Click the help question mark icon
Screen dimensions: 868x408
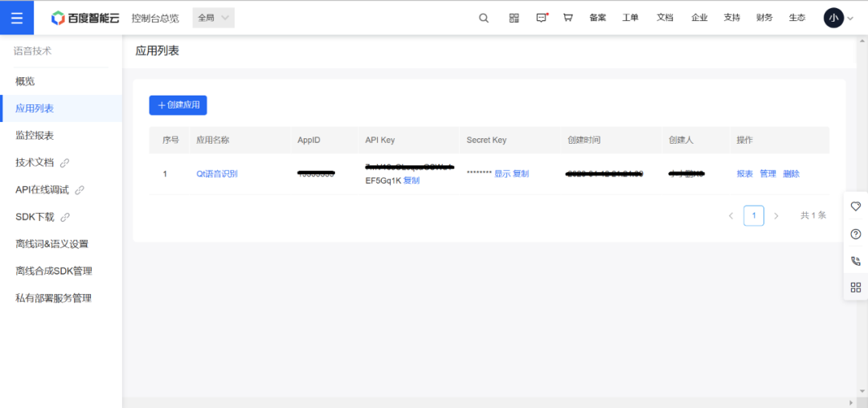point(855,234)
